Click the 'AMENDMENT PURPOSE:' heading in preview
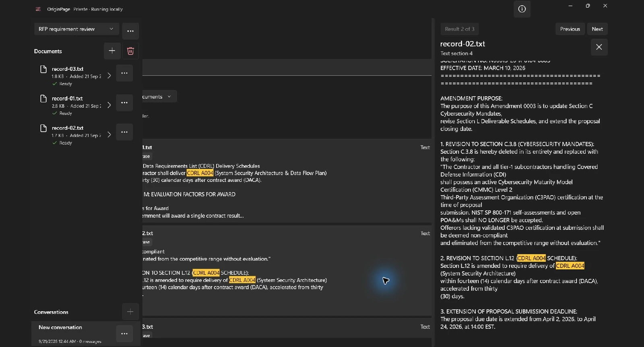 coord(471,98)
